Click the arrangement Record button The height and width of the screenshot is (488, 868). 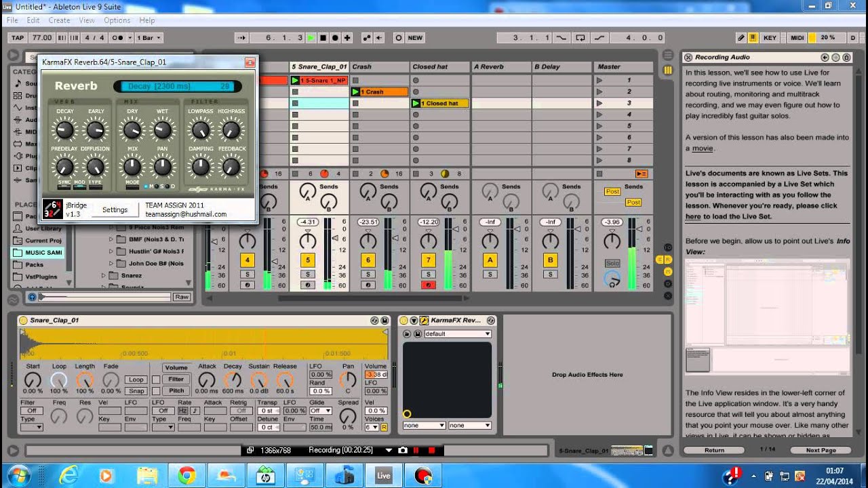pyautogui.click(x=335, y=38)
